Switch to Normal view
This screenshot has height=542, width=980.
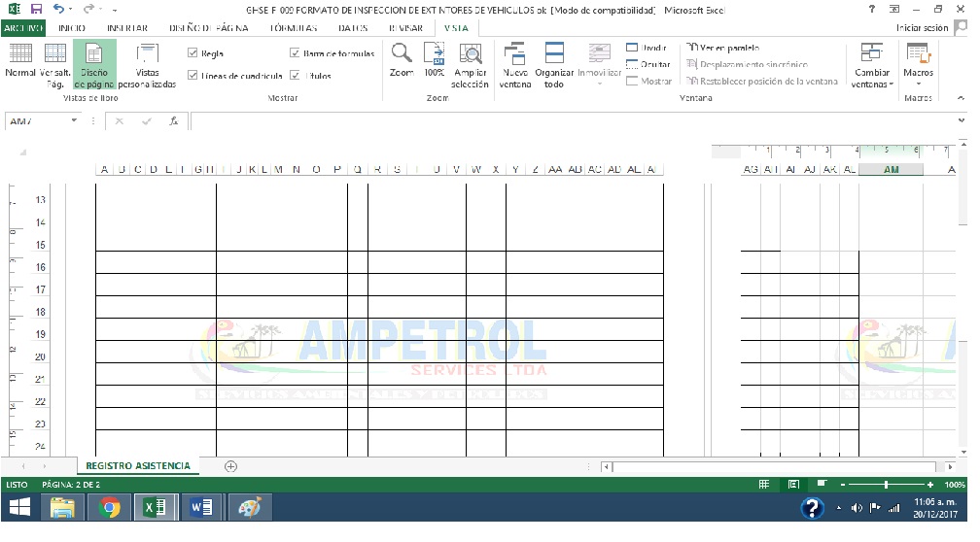(20, 61)
